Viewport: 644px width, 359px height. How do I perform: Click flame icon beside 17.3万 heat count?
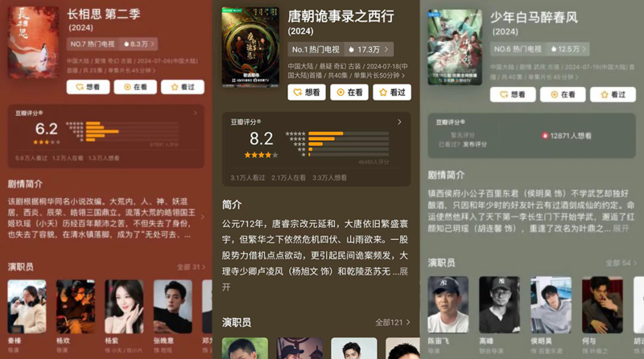(x=351, y=49)
